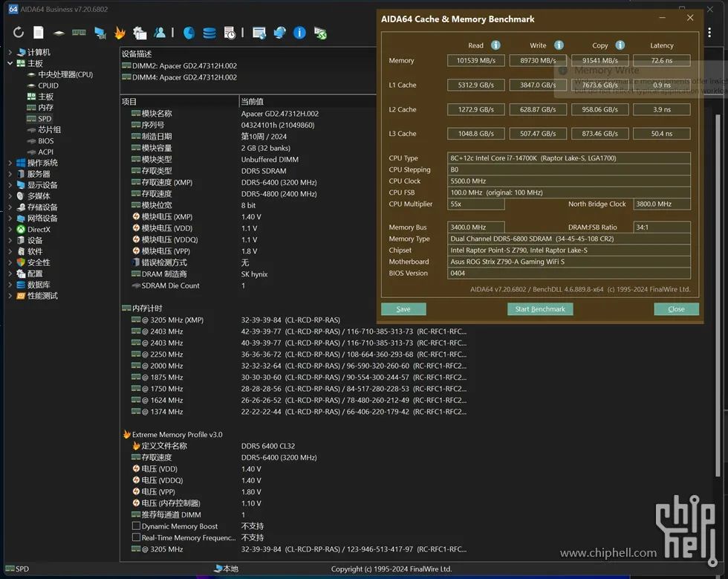728x579 pixels.
Task: Click the Memory Latency 72.6 ns field
Action: [x=662, y=60]
